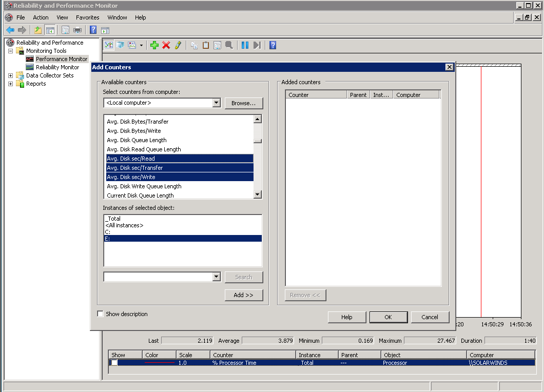Screen dimensions: 544x392
Task: Click Paste Counter List clipboard icon
Action: [206, 45]
